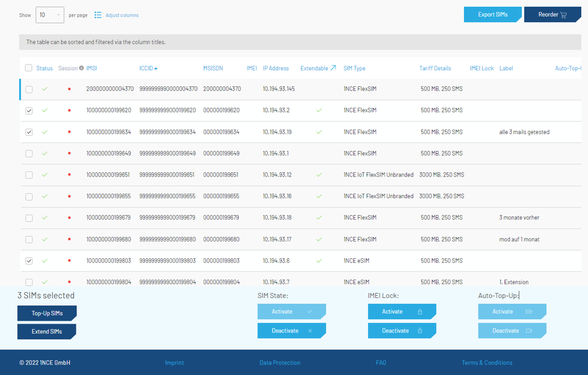This screenshot has height=375, width=588.
Task: Sort table by ICCID column arrow
Action: (156, 68)
